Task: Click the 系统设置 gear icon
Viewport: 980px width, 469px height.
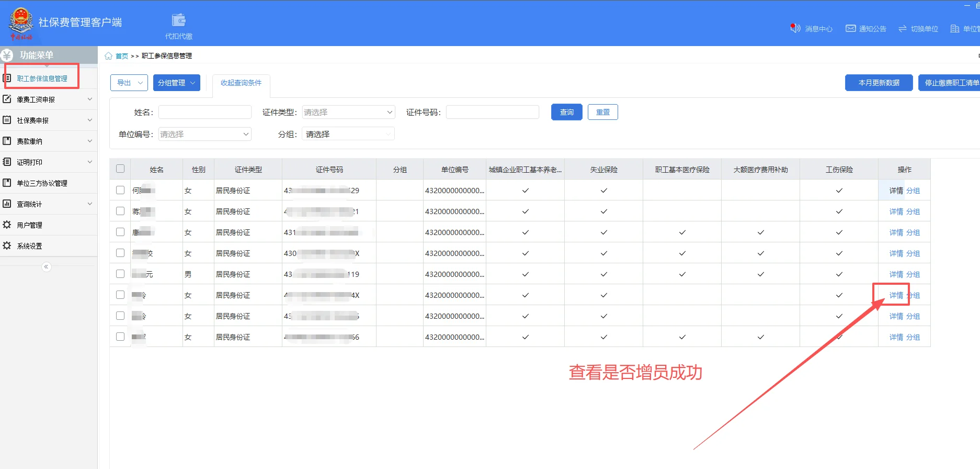Action: pos(7,245)
